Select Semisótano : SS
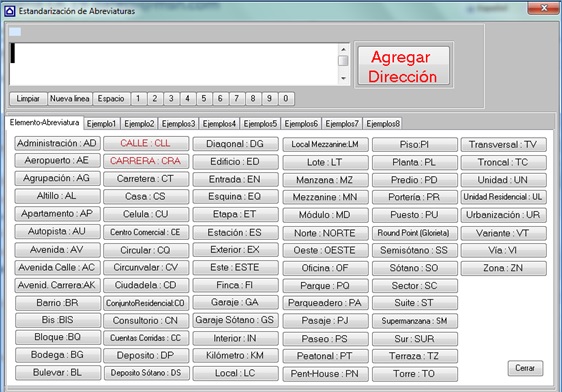 pyautogui.click(x=415, y=250)
